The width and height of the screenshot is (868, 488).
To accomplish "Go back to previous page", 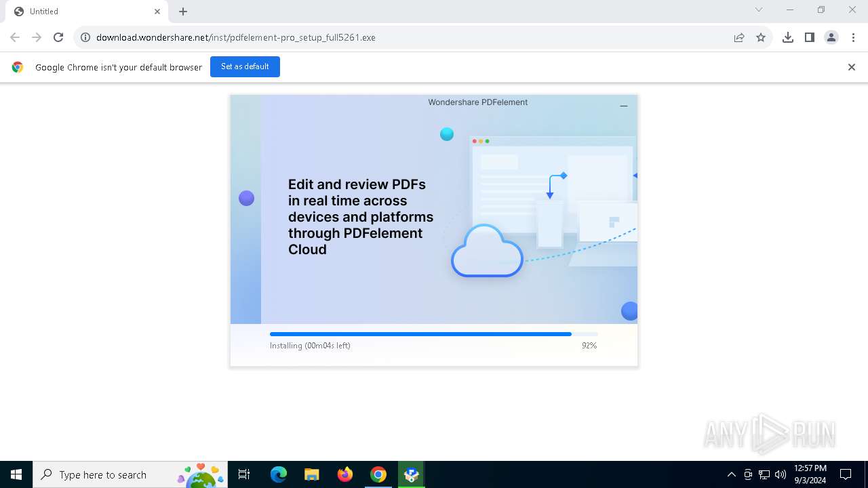I will point(15,37).
